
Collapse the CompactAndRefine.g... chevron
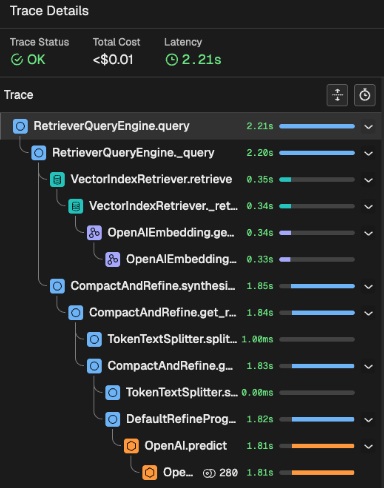368,367
